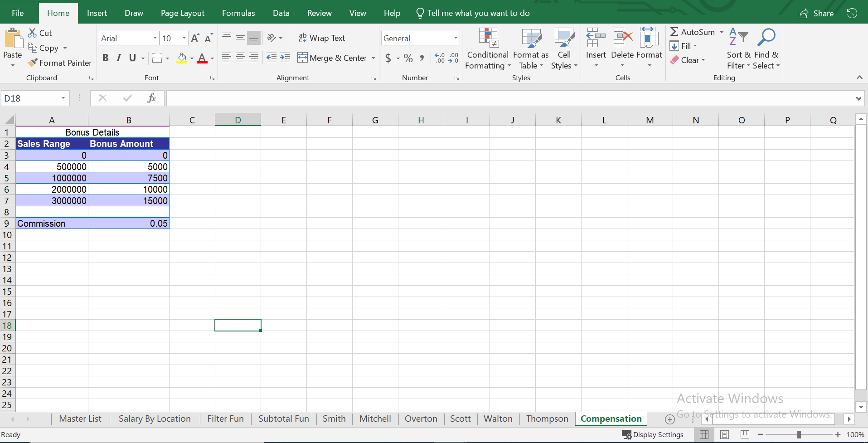Toggle Wrap Text
The image size is (868, 443).
(322, 38)
